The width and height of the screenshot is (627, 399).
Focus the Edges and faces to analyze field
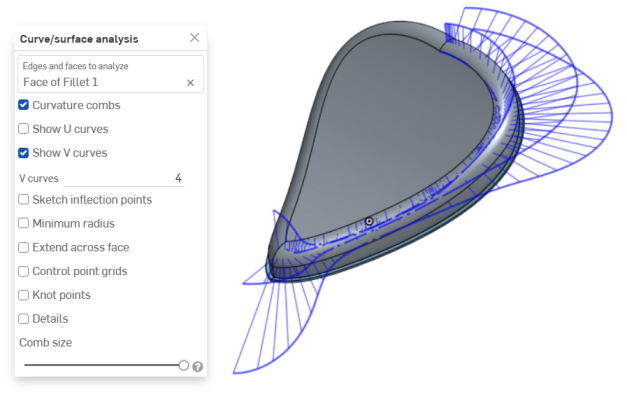click(x=110, y=74)
